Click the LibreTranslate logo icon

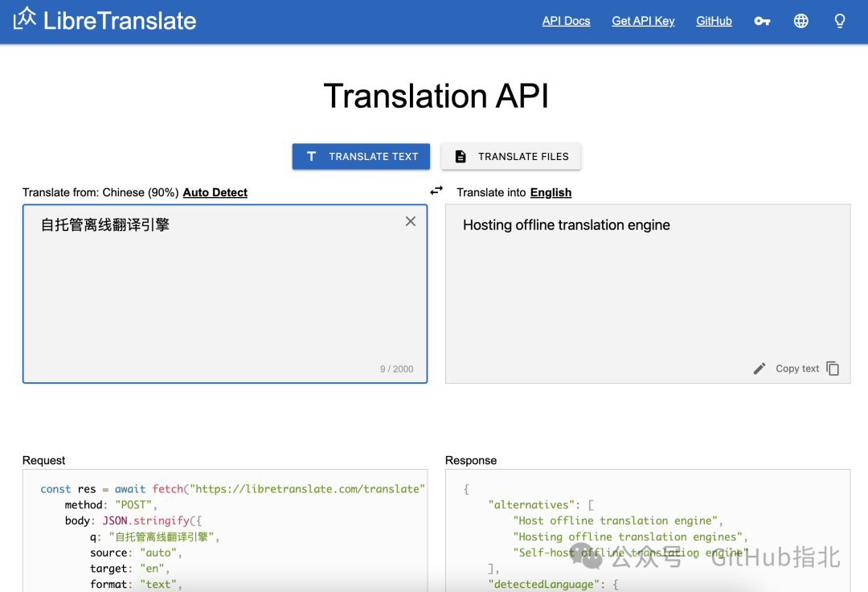[x=24, y=18]
